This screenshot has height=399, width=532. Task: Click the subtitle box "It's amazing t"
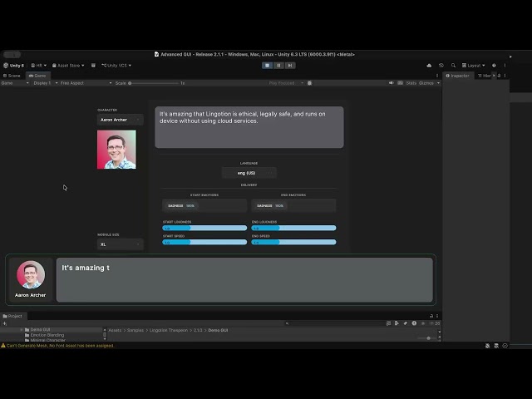click(x=244, y=280)
